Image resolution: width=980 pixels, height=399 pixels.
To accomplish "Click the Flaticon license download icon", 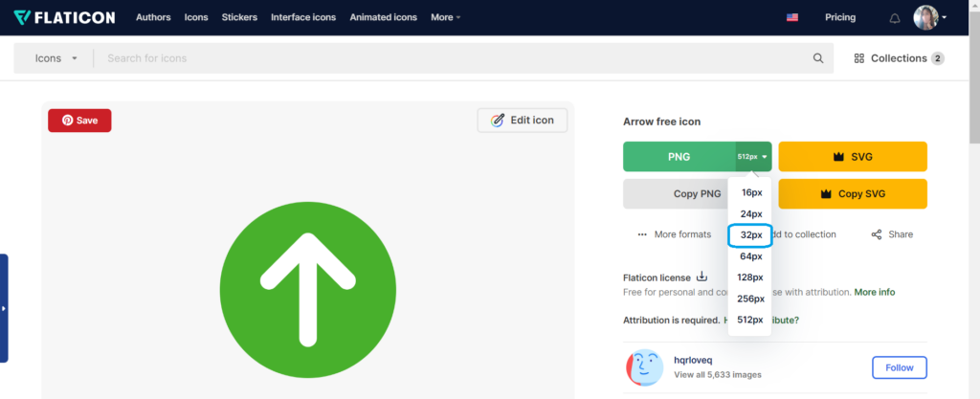I will (702, 277).
